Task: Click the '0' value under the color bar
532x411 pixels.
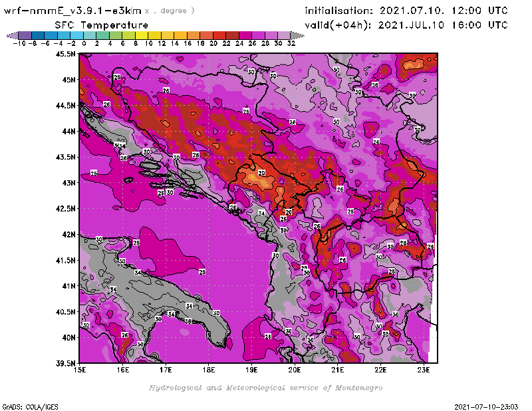Action: click(x=84, y=43)
